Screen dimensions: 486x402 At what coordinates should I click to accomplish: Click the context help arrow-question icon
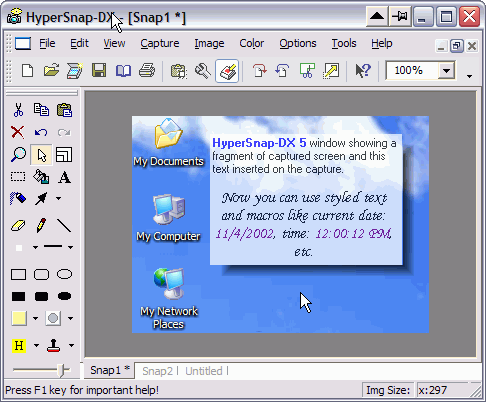tap(363, 71)
